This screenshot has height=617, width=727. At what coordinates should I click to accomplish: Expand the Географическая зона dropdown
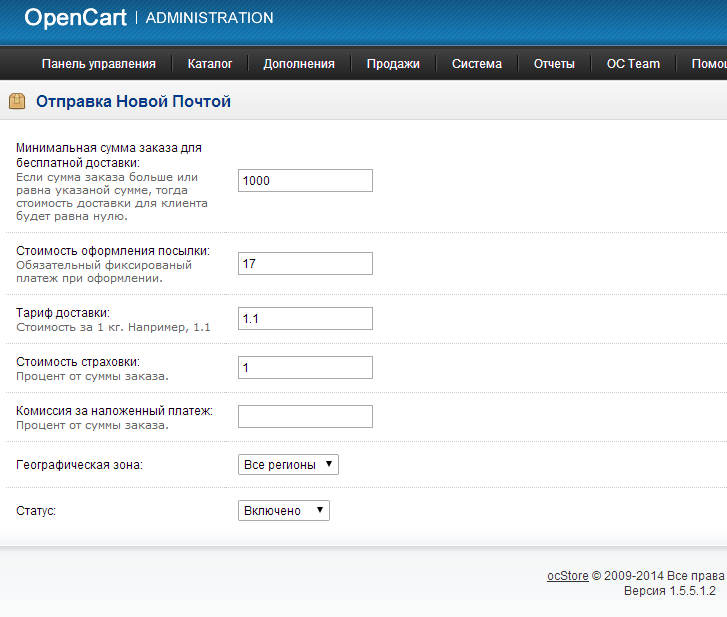(x=288, y=464)
